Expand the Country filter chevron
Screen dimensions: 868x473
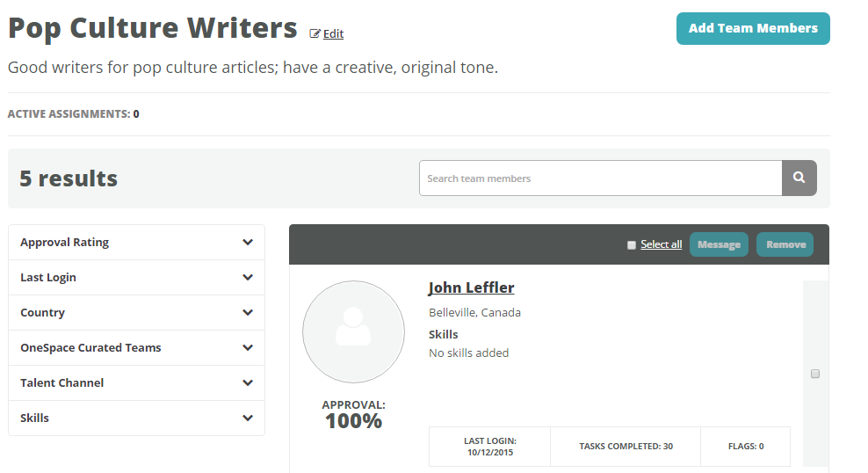pos(248,312)
